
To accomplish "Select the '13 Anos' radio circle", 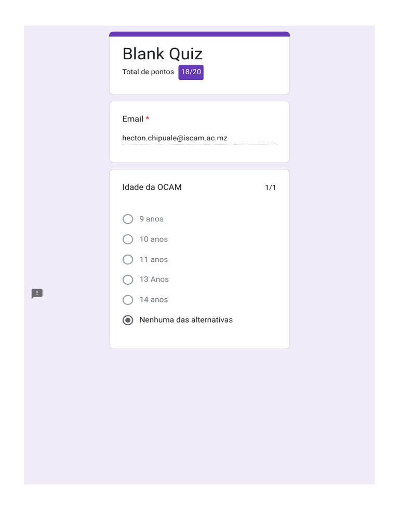I will [128, 280].
